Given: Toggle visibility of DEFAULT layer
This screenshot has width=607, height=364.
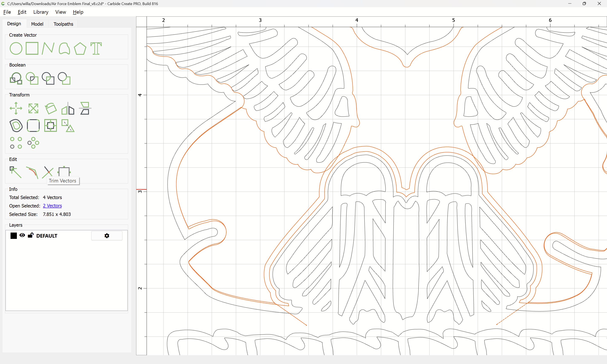Looking at the screenshot, I should [x=22, y=235].
